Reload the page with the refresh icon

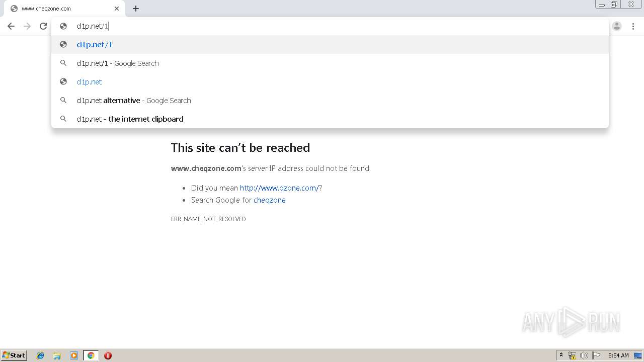point(43,26)
